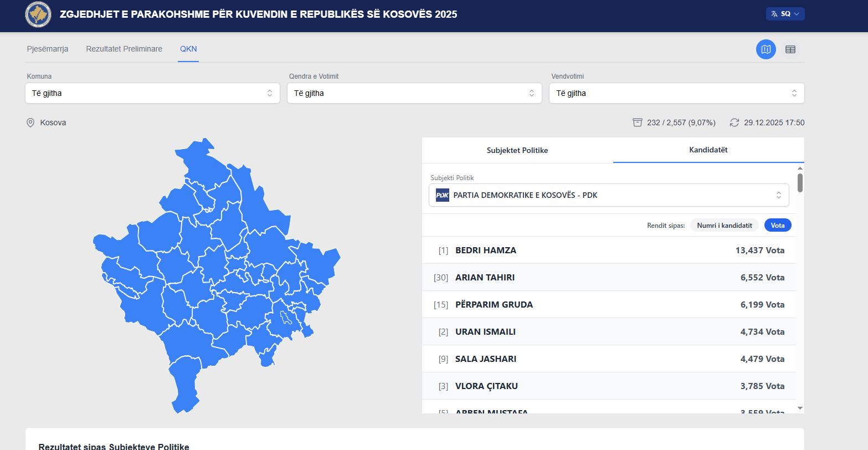Switch to table view icon

(x=790, y=49)
